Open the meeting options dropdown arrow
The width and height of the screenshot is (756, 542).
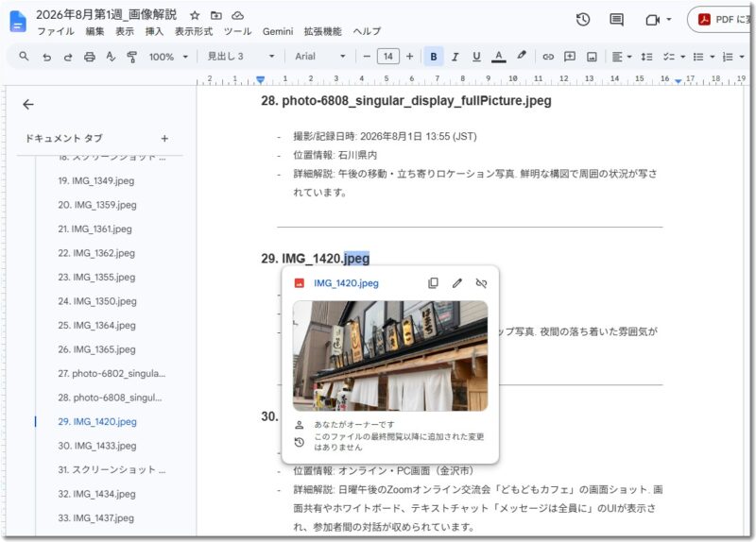(669, 20)
